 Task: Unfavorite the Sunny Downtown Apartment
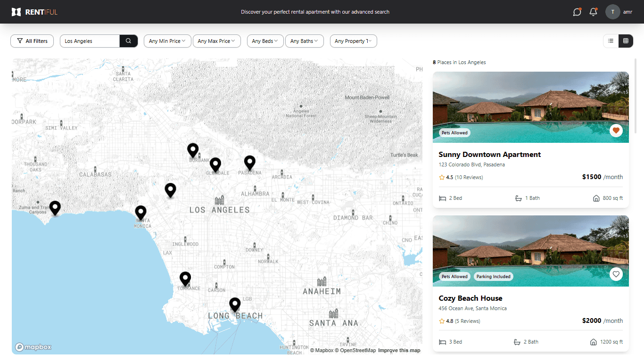point(616,131)
